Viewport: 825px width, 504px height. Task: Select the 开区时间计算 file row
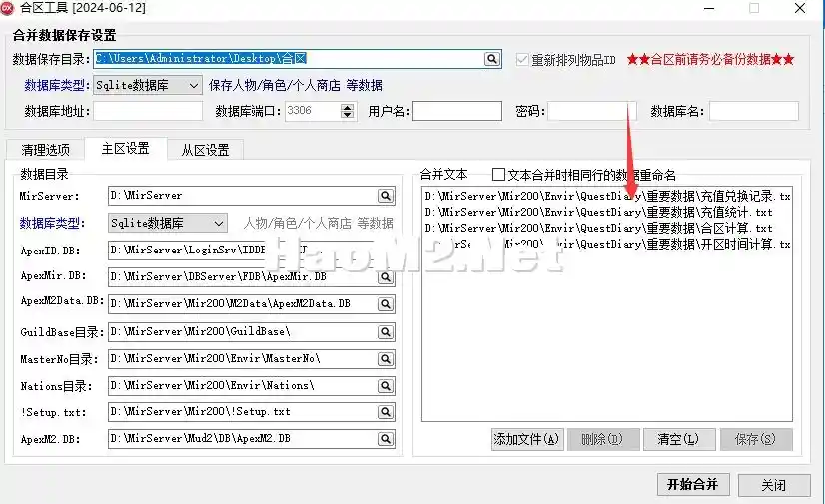tap(607, 244)
